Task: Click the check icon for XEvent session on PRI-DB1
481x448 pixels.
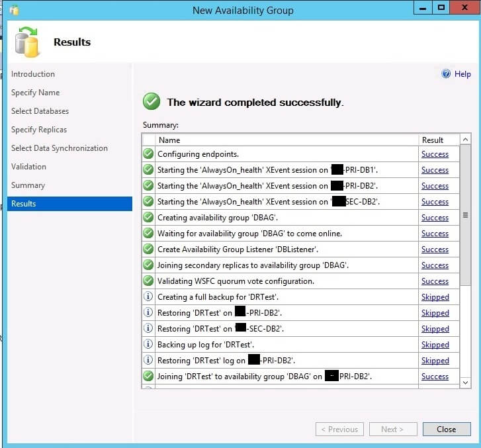Action: [148, 169]
